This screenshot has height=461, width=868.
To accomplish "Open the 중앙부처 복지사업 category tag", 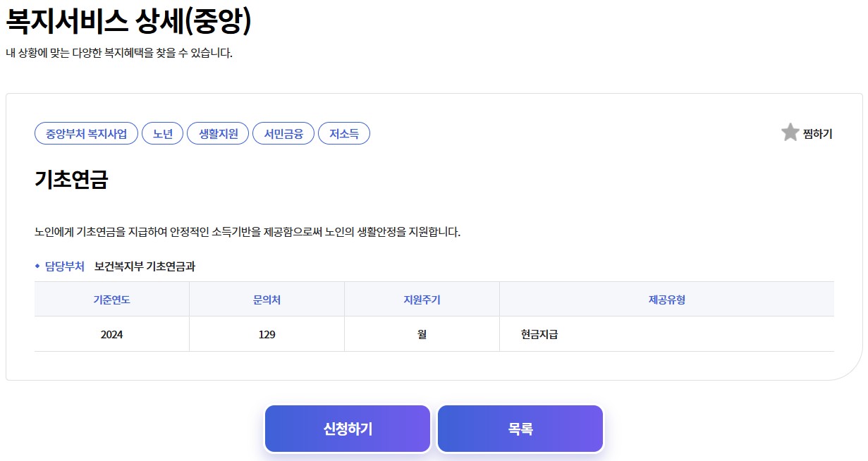I will pos(86,133).
